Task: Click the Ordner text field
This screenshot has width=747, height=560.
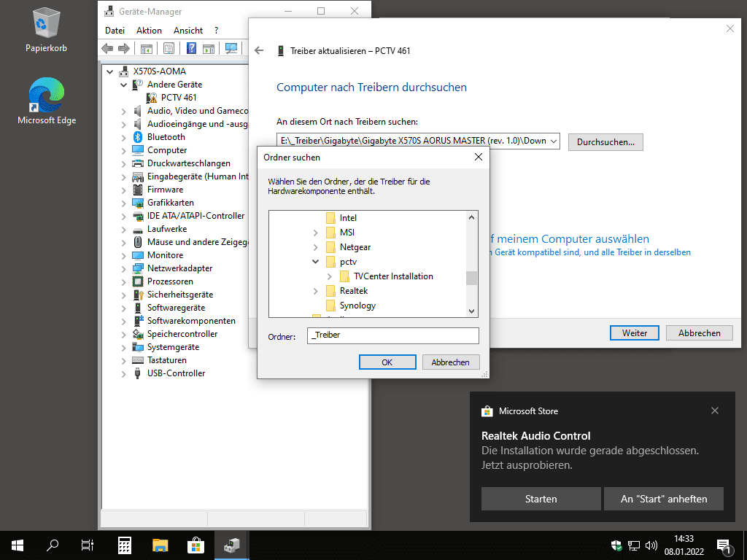Action: point(393,335)
